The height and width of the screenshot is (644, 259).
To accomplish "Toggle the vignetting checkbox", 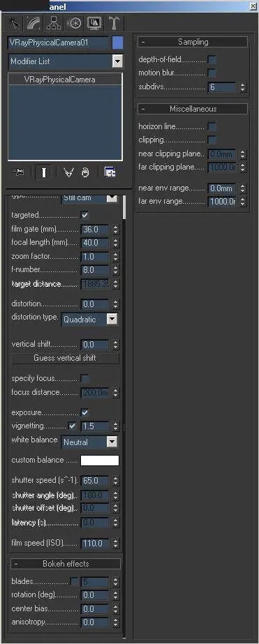I will [73, 426].
